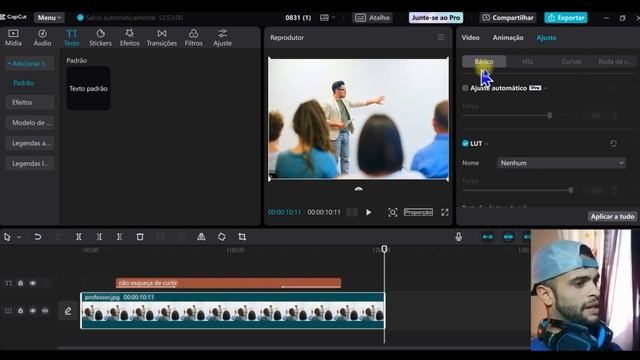Click the Exportar button
Viewport: 640px width, 360px height.
566,18
